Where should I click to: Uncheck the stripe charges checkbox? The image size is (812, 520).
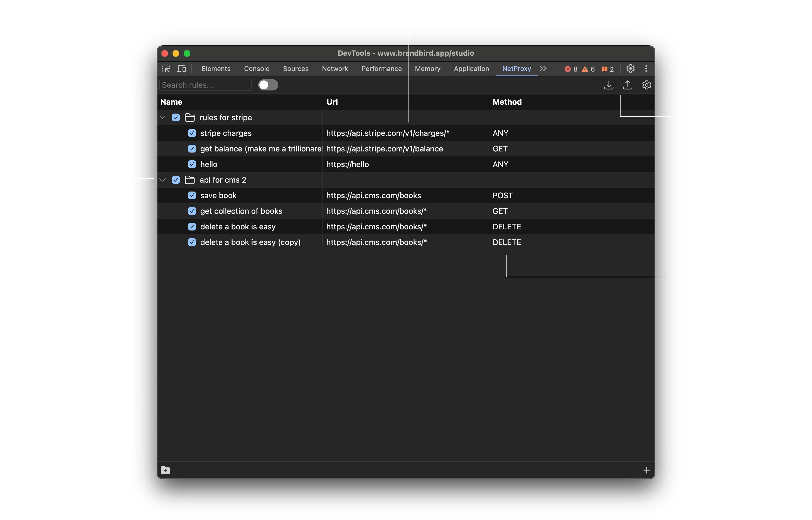[192, 133]
